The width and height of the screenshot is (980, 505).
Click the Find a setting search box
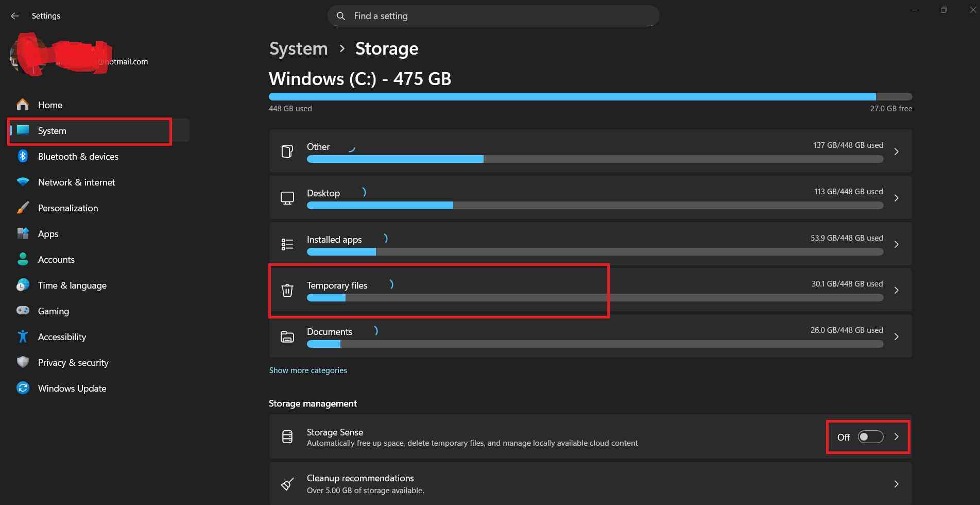pyautogui.click(x=493, y=15)
